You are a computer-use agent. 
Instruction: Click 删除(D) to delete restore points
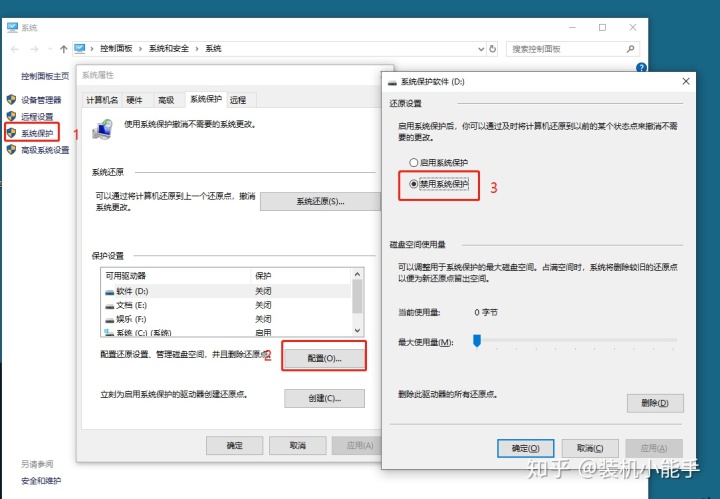(655, 403)
